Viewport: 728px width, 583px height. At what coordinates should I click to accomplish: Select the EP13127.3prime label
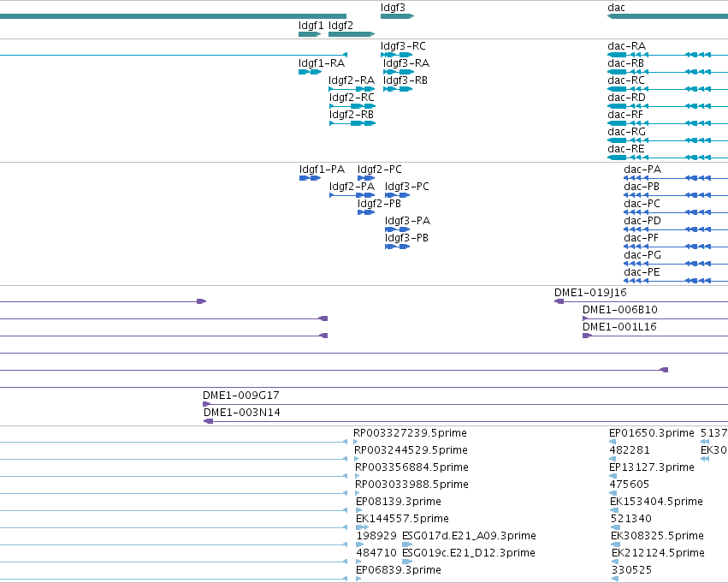[x=651, y=467]
